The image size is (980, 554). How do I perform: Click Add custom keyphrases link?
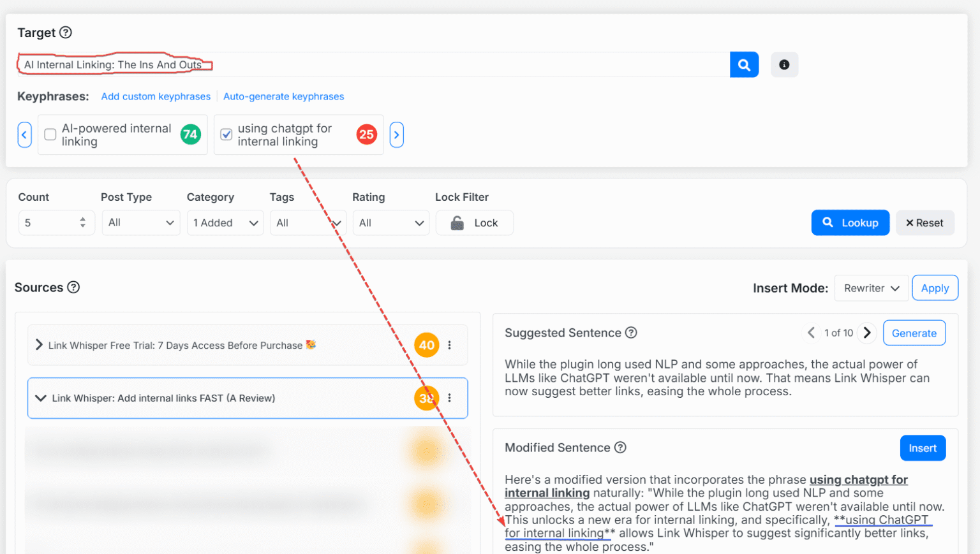pyautogui.click(x=156, y=96)
